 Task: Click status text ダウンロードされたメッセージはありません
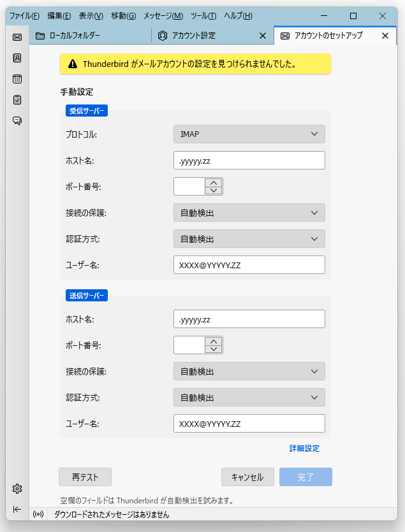coord(112,514)
